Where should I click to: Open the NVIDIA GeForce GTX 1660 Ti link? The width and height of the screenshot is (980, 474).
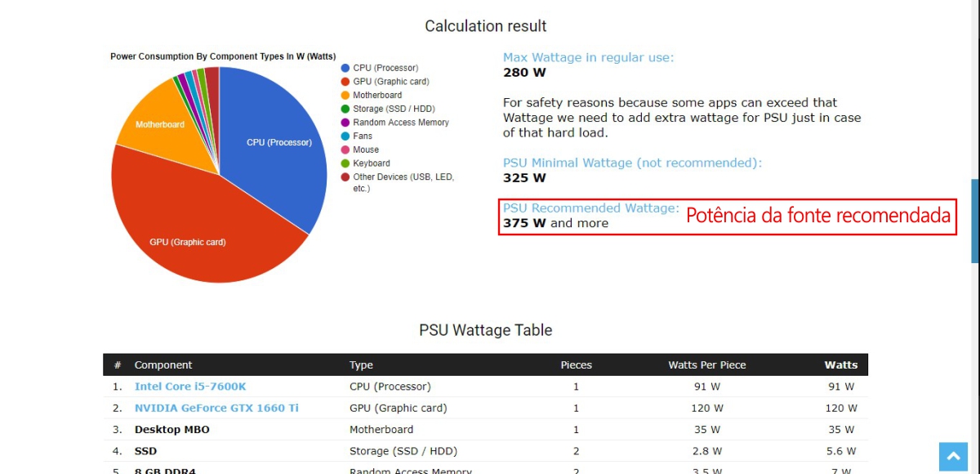pos(216,408)
